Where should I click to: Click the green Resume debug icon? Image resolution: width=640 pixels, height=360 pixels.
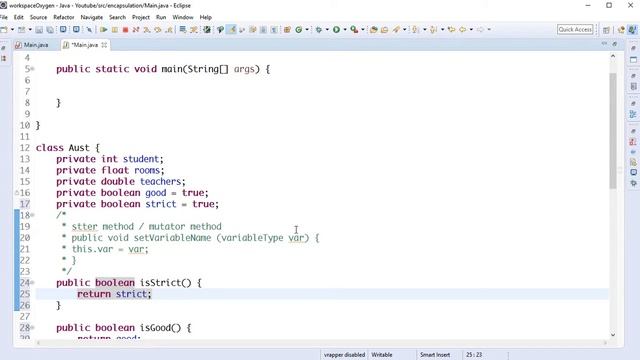coord(104,29)
